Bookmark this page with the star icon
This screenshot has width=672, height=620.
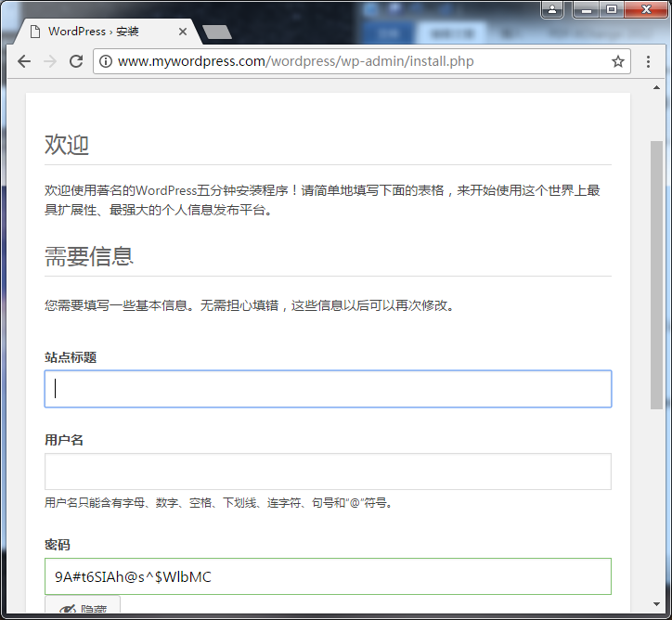617,61
